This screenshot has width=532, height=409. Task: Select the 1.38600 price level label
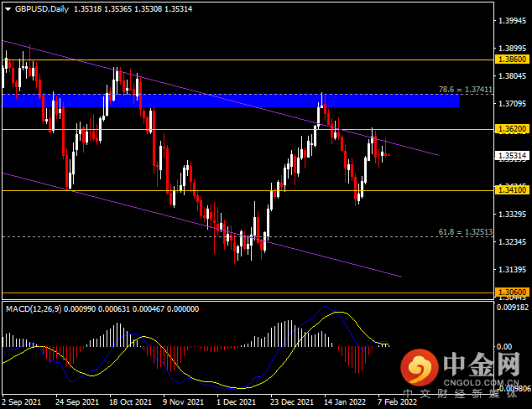tap(512, 60)
